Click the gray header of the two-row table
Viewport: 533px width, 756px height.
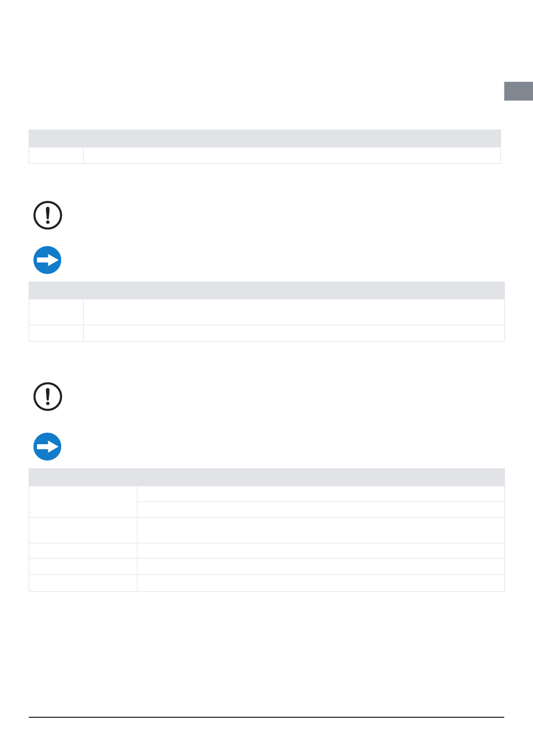tap(266, 291)
